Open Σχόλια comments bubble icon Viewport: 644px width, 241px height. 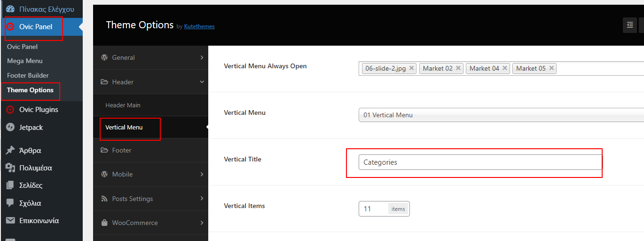point(10,203)
